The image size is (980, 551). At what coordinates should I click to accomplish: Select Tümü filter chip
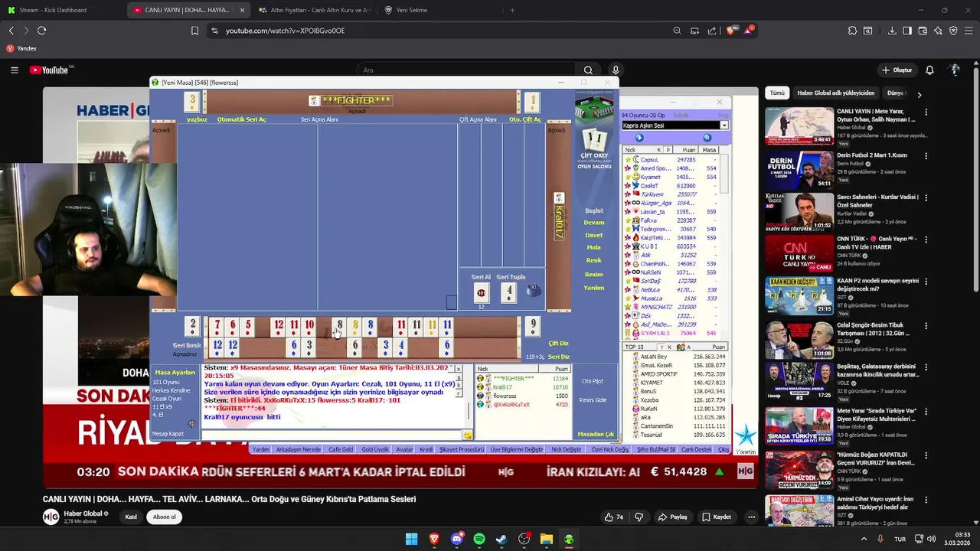coord(777,93)
